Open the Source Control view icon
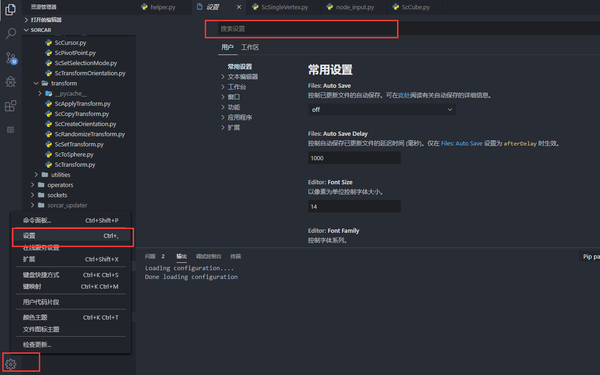The width and height of the screenshot is (600, 375). coord(11,58)
